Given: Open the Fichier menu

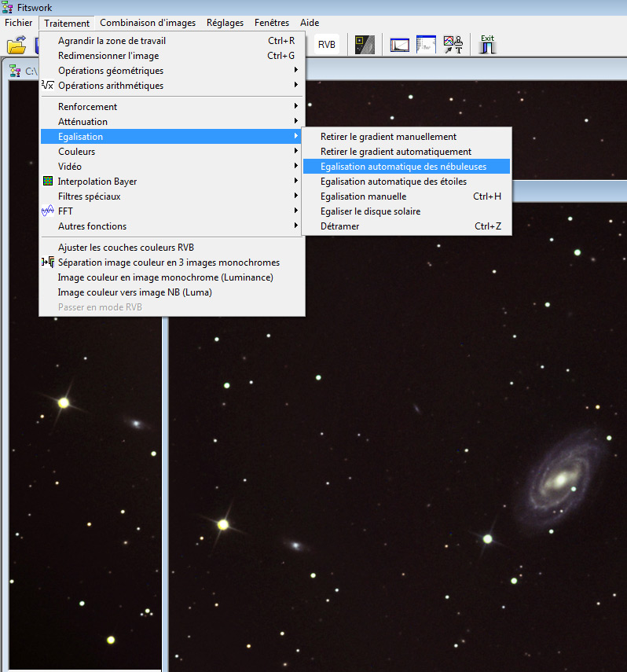Looking at the screenshot, I should point(18,23).
